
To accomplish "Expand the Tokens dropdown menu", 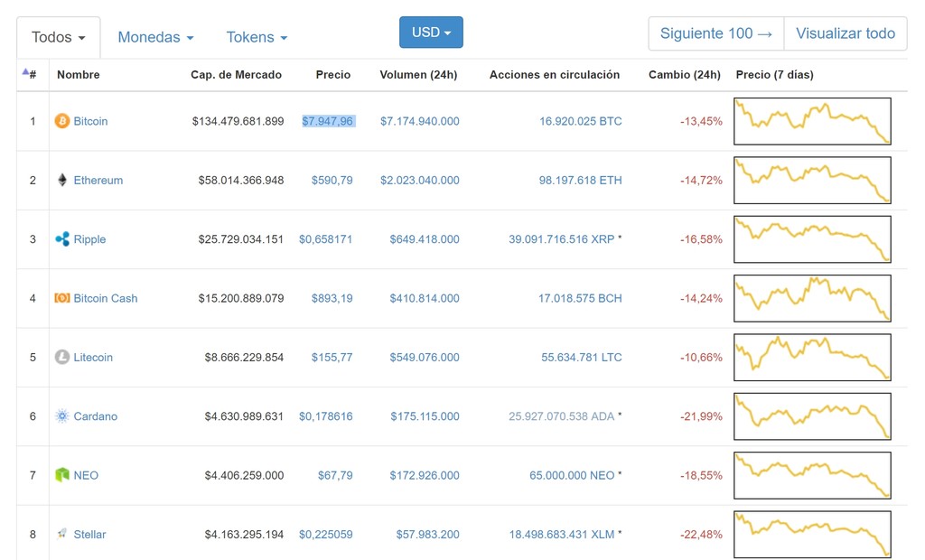I will click(x=257, y=37).
